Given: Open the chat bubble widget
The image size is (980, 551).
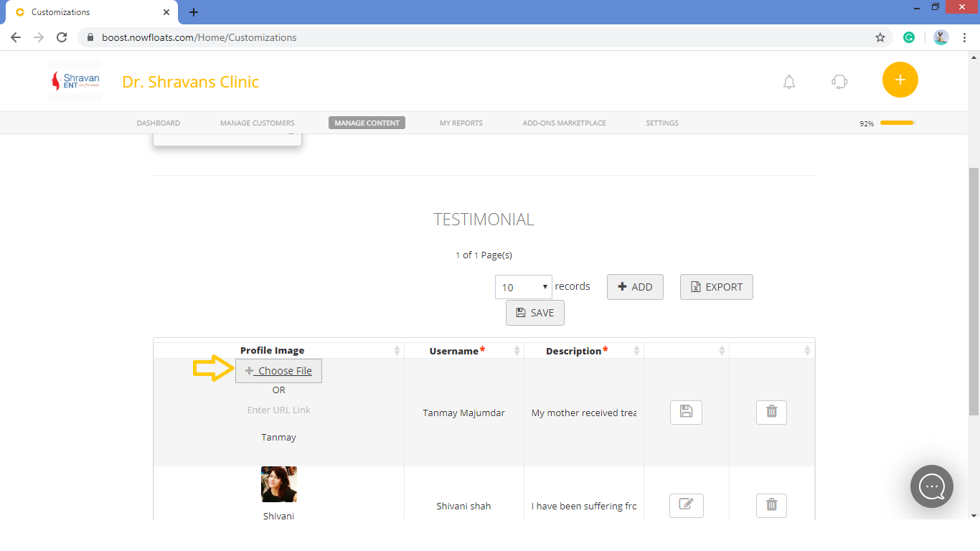Looking at the screenshot, I should 932,486.
